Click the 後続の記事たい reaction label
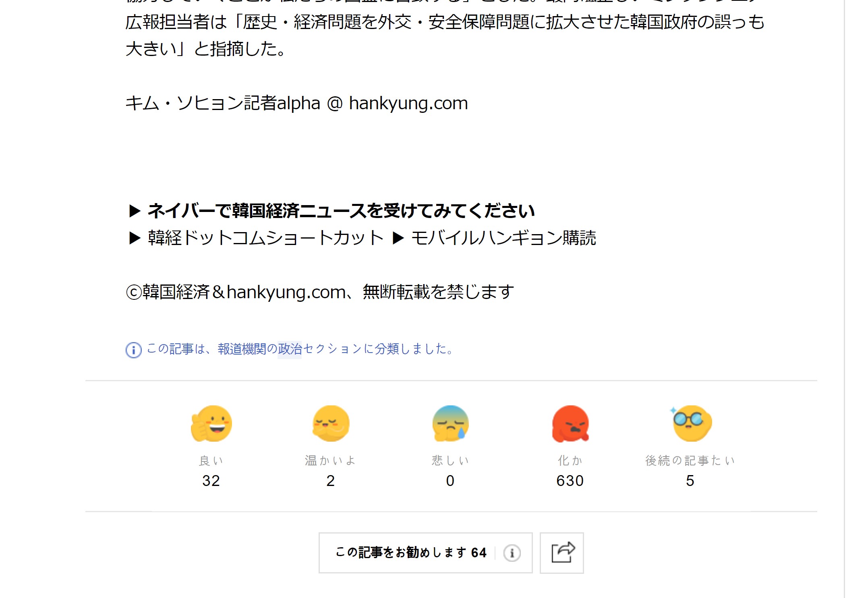Viewport: 868px width, 598px height. (690, 460)
